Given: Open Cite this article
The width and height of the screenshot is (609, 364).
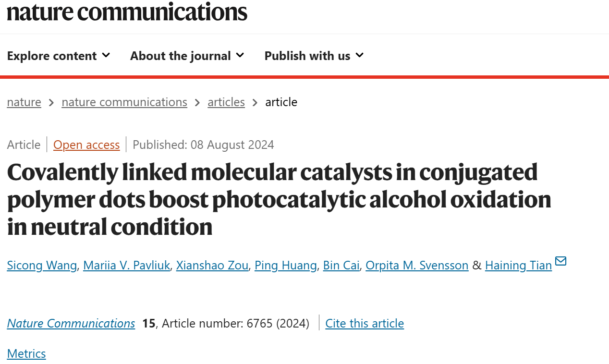Looking at the screenshot, I should (365, 323).
